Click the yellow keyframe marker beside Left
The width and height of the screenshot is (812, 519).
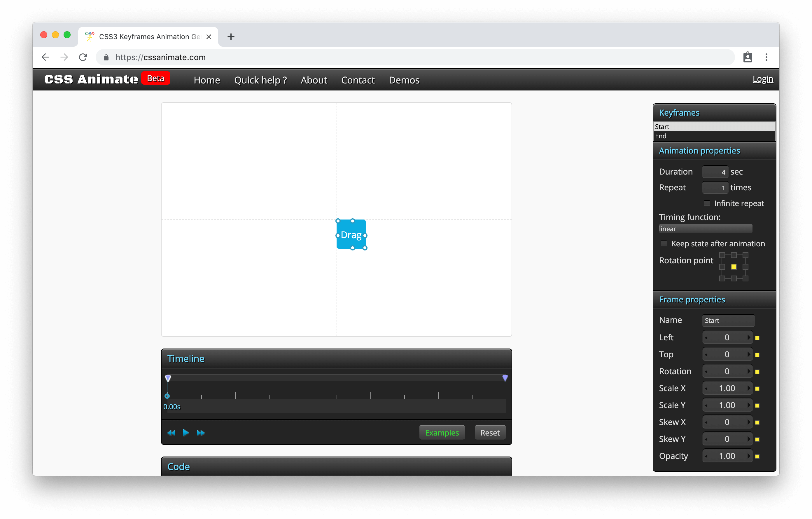click(757, 338)
